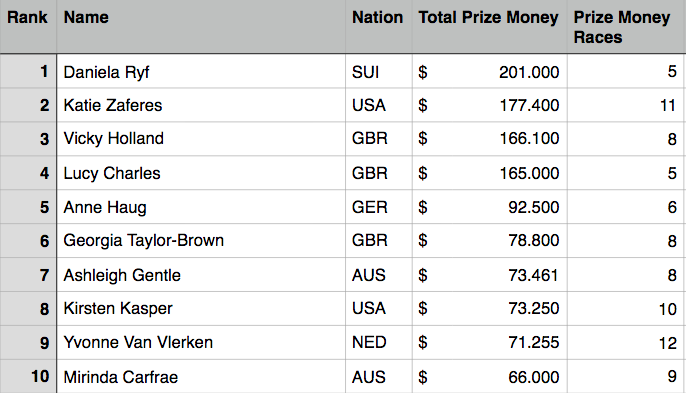The width and height of the screenshot is (686, 393).
Task: Select the 201.000 prize money cell
Action: pyautogui.click(x=490, y=71)
